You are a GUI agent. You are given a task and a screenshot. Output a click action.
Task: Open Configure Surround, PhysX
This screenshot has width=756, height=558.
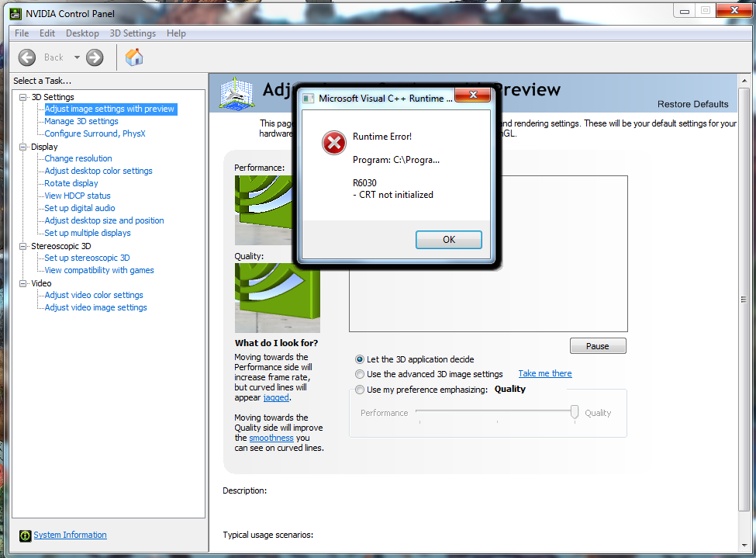pos(95,133)
